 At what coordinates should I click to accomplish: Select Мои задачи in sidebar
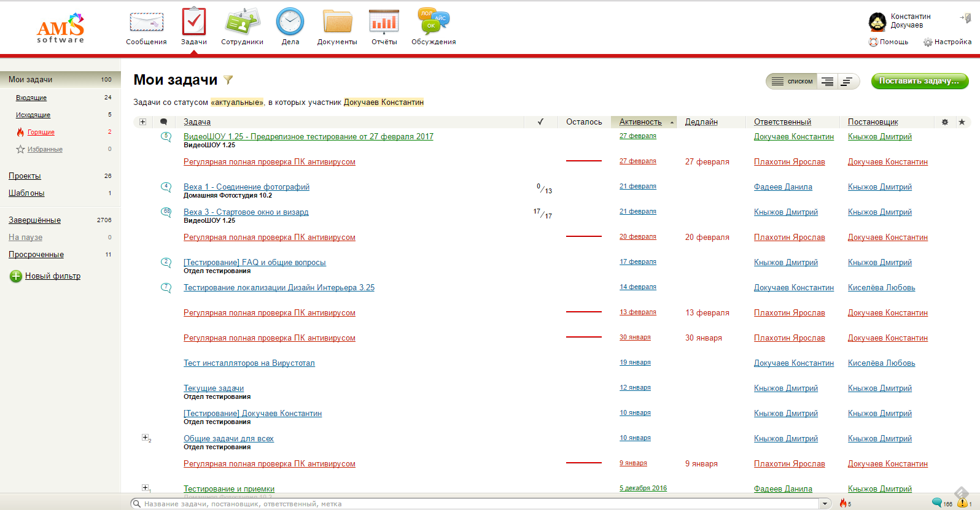click(x=60, y=79)
